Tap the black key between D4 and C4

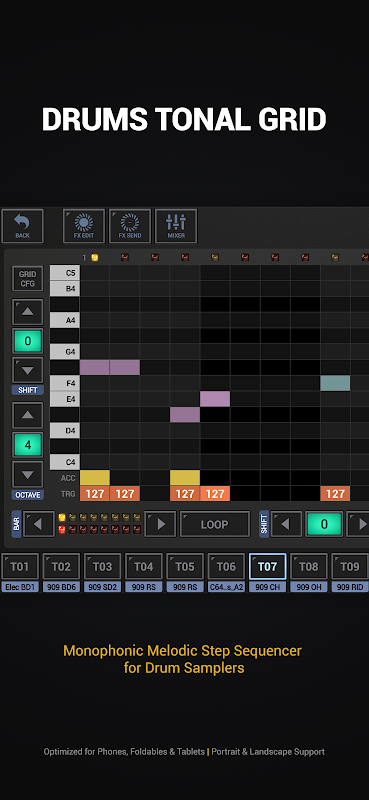point(65,446)
